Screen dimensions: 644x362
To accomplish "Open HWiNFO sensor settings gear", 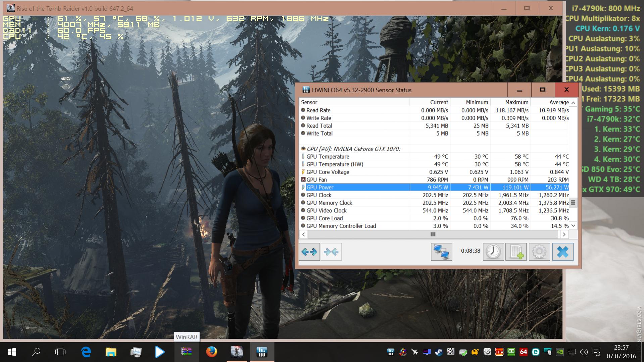I will tap(539, 252).
